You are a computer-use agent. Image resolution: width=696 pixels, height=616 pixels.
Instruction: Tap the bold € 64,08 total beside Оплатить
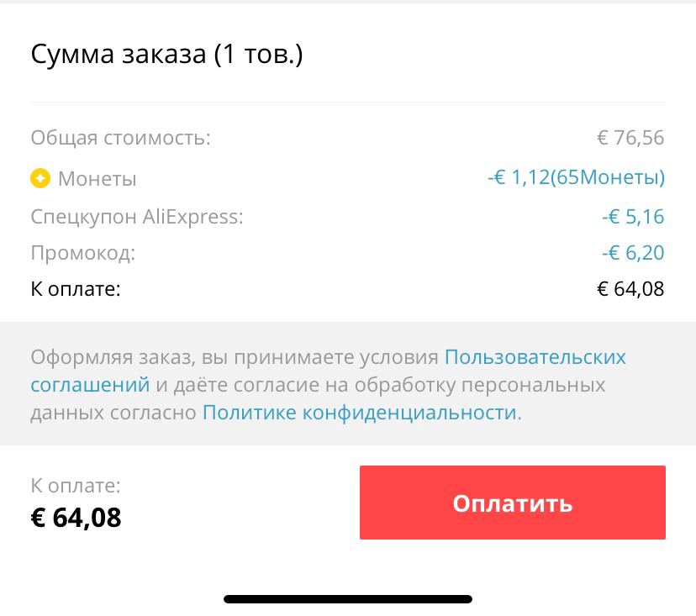click(76, 517)
